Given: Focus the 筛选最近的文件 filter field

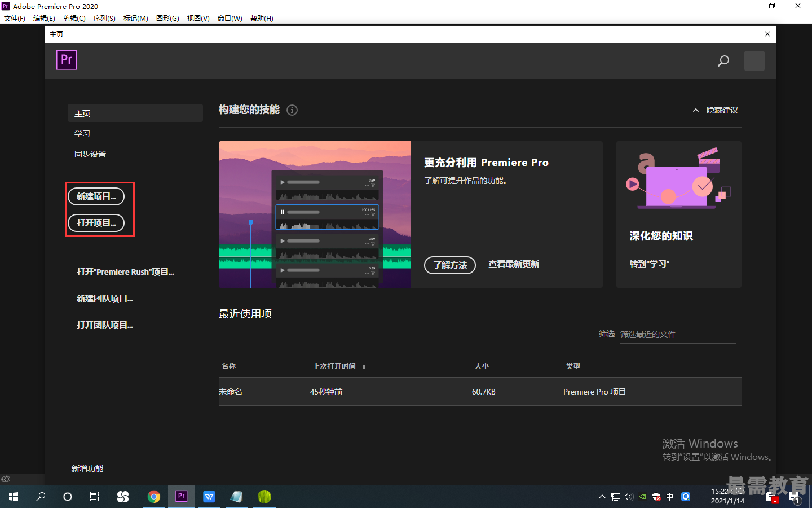Looking at the screenshot, I should tap(678, 334).
